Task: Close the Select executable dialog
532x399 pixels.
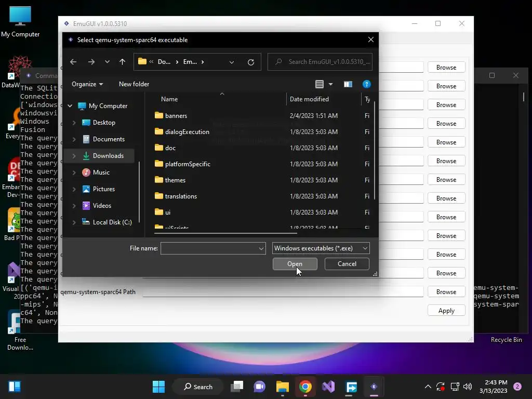Action: pos(371,39)
